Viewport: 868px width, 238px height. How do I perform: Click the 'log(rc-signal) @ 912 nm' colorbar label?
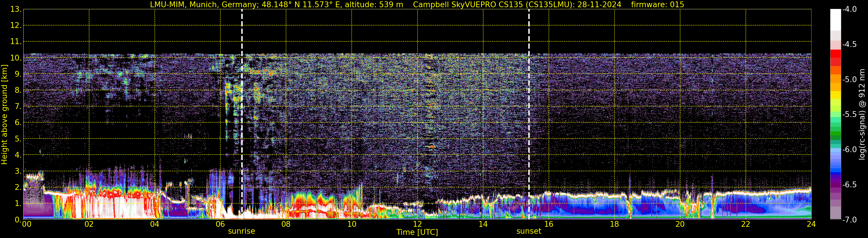862,115
